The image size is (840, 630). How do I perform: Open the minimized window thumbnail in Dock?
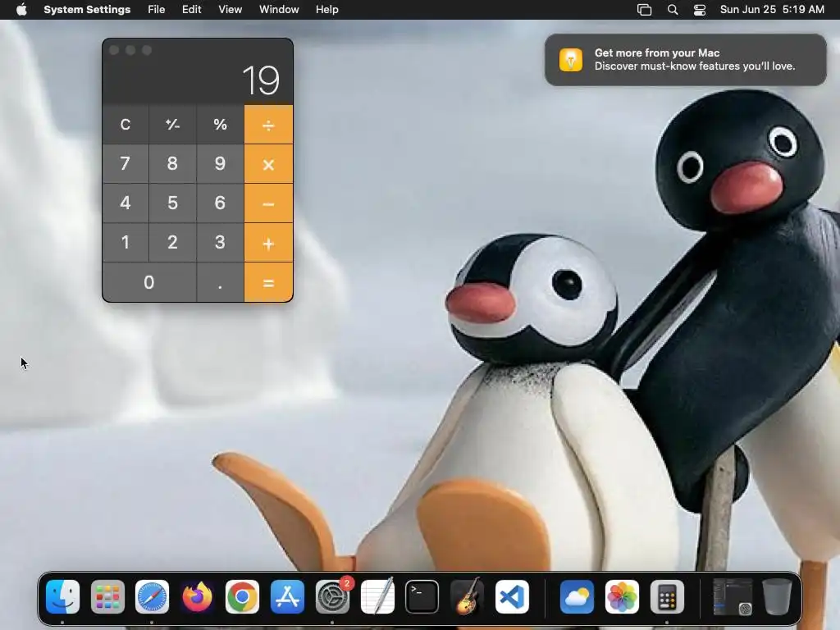click(733, 597)
